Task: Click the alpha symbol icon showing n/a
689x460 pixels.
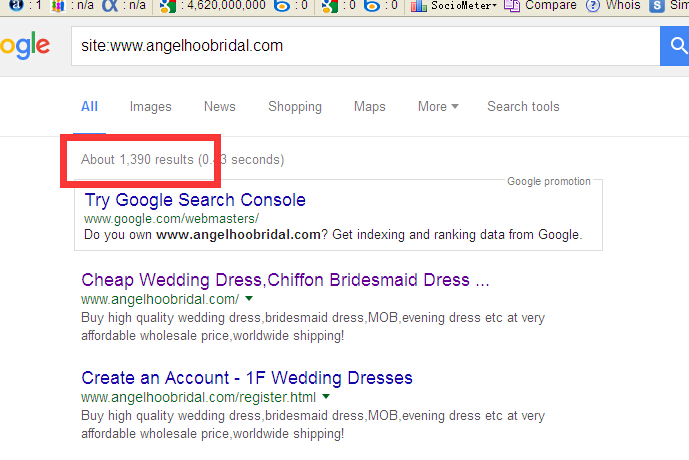Action: click(110, 6)
